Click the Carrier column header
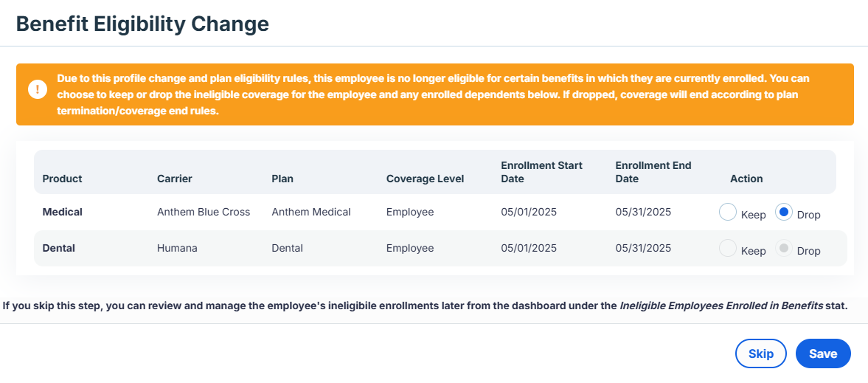 click(x=174, y=179)
